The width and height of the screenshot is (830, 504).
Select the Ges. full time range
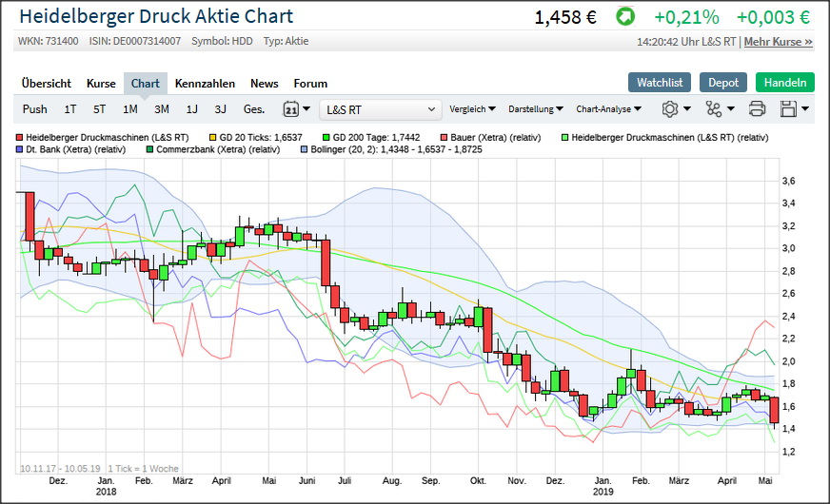coord(254,109)
